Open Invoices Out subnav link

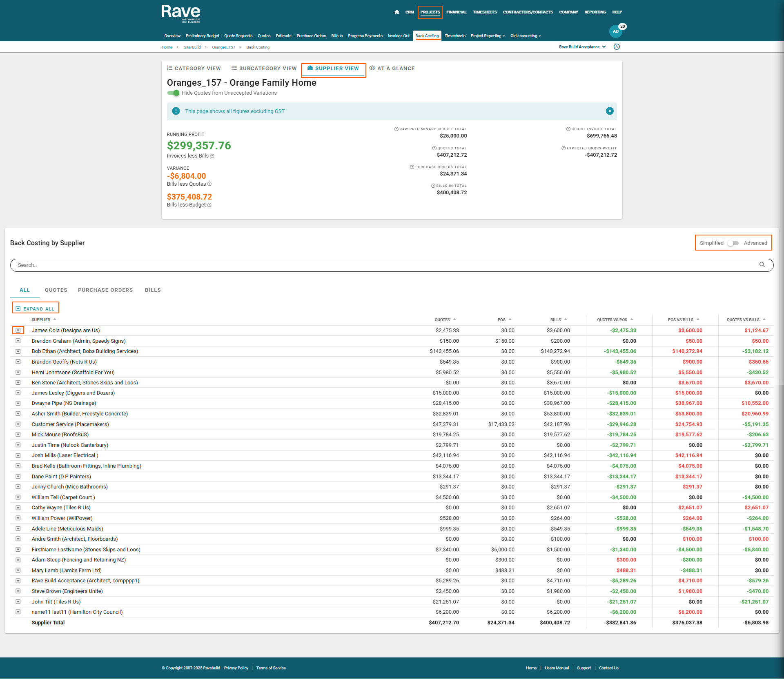[399, 36]
